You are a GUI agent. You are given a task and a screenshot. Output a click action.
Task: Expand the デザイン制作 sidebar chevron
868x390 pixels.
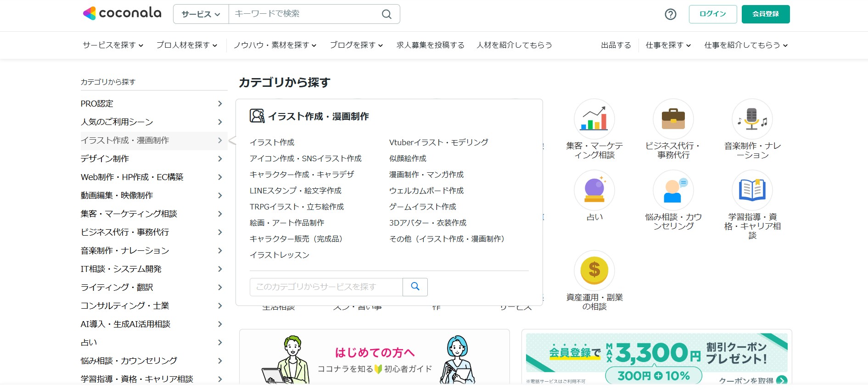(220, 159)
